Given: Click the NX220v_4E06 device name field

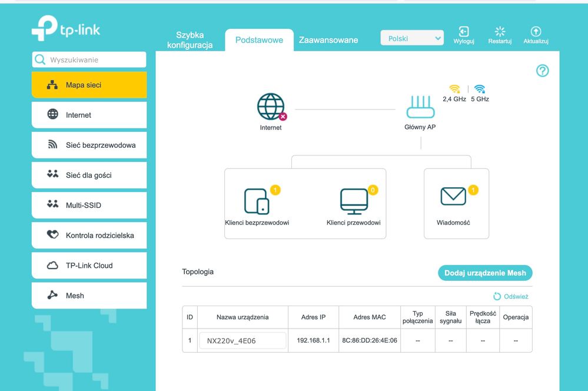Looking at the screenshot, I should 242,340.
